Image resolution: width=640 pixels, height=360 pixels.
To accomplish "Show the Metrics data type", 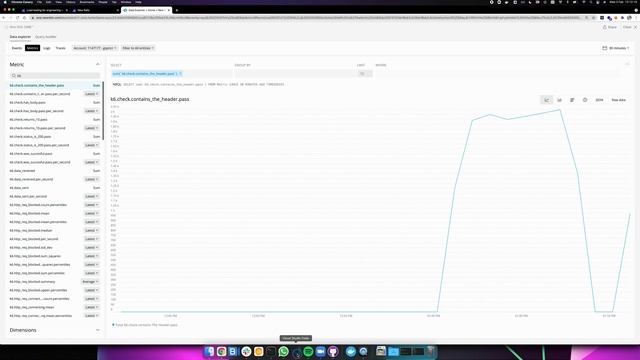I will 32,48.
